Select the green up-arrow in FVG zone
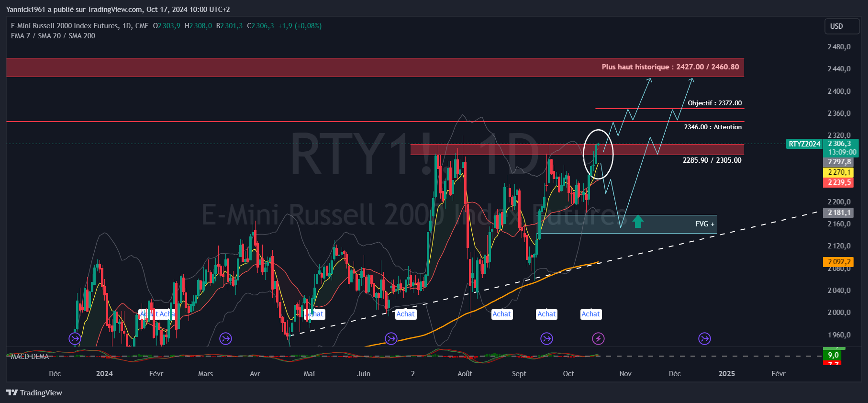 pyautogui.click(x=638, y=222)
